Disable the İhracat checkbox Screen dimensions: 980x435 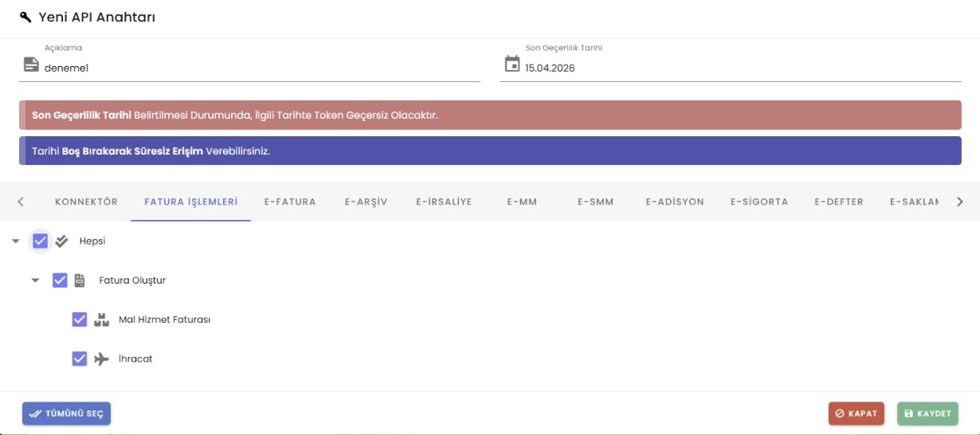pos(80,359)
